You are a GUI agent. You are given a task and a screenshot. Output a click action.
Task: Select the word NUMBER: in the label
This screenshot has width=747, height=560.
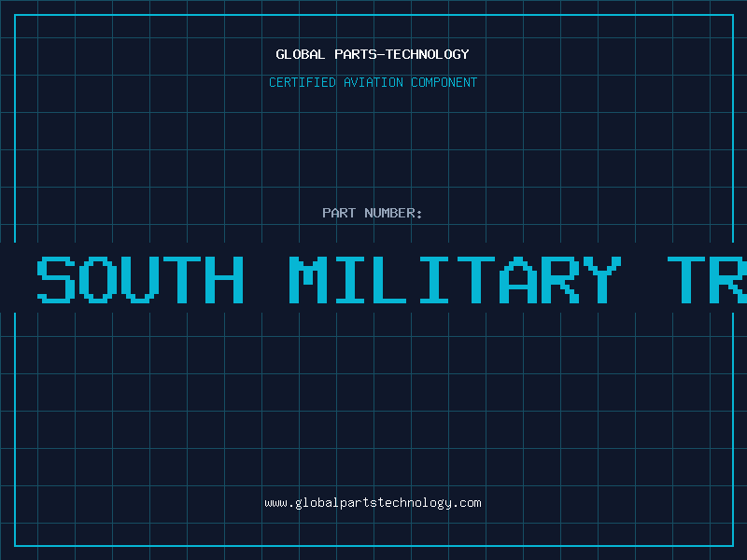(393, 213)
